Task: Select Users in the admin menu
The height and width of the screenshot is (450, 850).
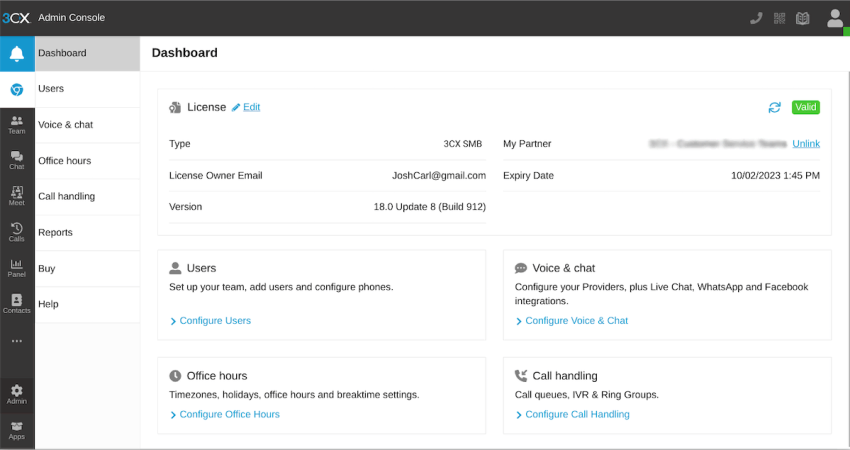Action: [51, 89]
